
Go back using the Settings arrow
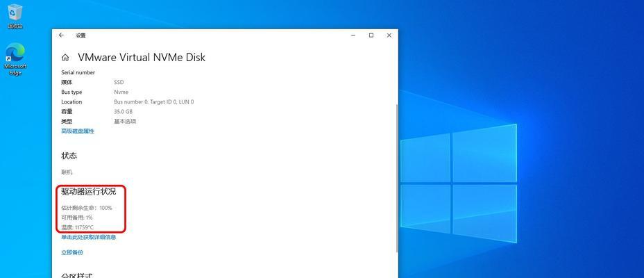[61, 35]
